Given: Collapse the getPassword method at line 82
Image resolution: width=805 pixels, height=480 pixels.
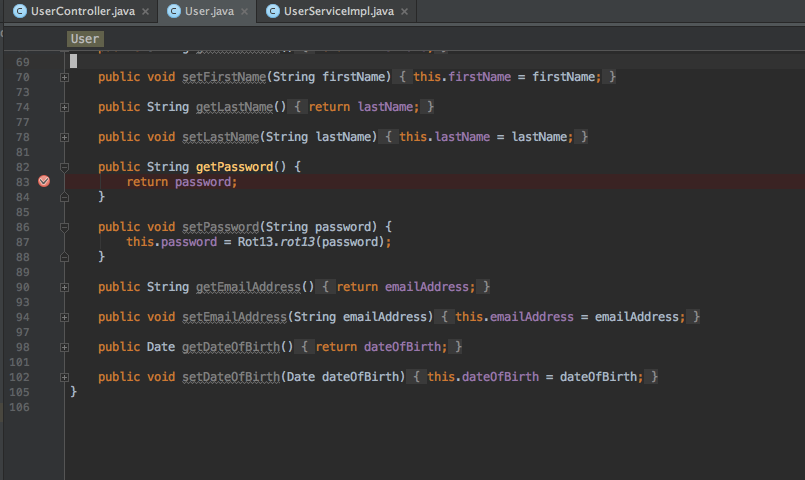Looking at the screenshot, I should coord(64,167).
